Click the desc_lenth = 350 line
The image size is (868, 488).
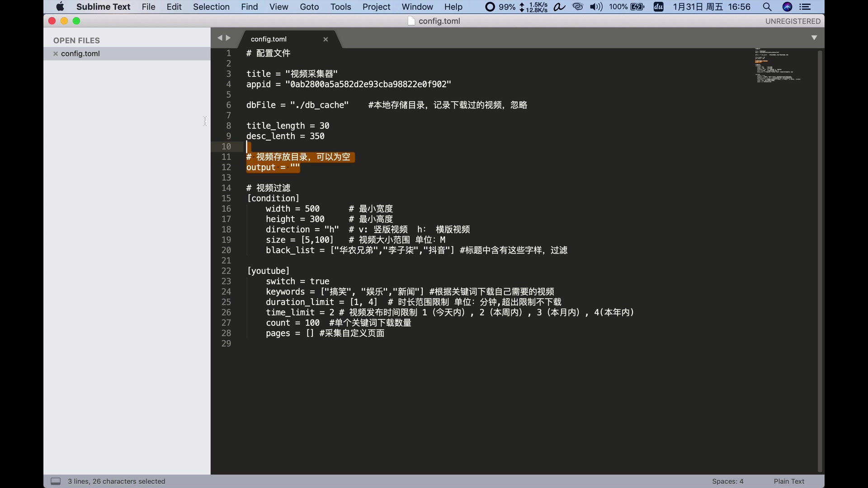point(285,136)
